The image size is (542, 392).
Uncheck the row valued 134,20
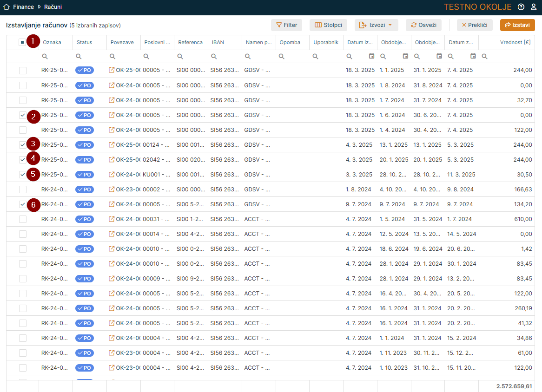coord(23,204)
